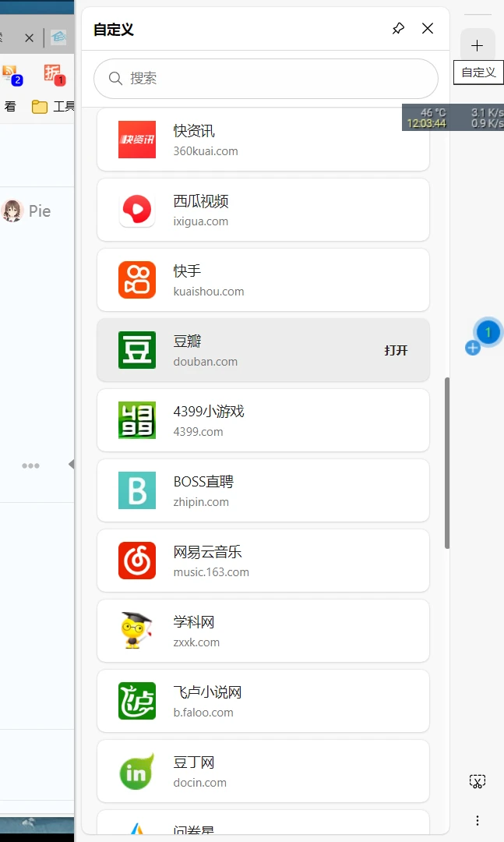
Task: Click music.163.com domain text
Action: 211,572
